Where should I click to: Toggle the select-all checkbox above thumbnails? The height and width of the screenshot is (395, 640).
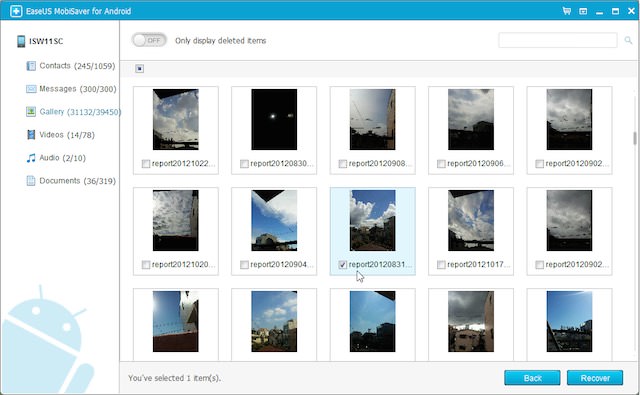tap(140, 69)
